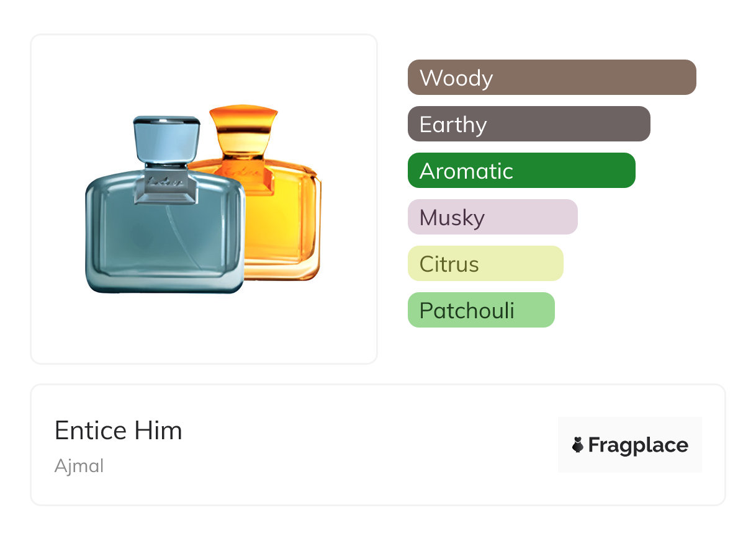
Task: Click the Fragplace bottle logo icon
Action: pos(578,445)
